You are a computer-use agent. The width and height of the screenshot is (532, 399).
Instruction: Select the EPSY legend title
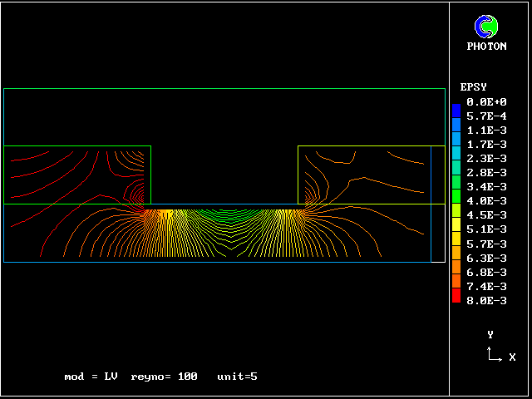pos(473,87)
